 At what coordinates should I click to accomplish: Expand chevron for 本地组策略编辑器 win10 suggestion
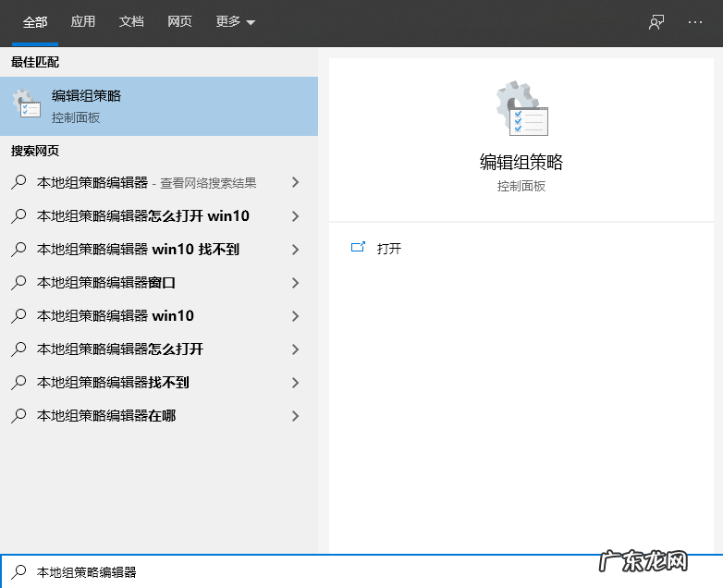[296, 316]
